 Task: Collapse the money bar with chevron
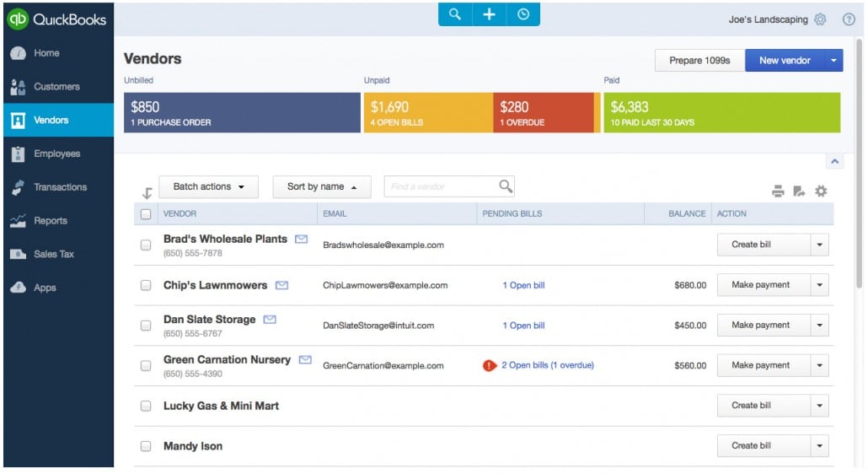pyautogui.click(x=835, y=161)
